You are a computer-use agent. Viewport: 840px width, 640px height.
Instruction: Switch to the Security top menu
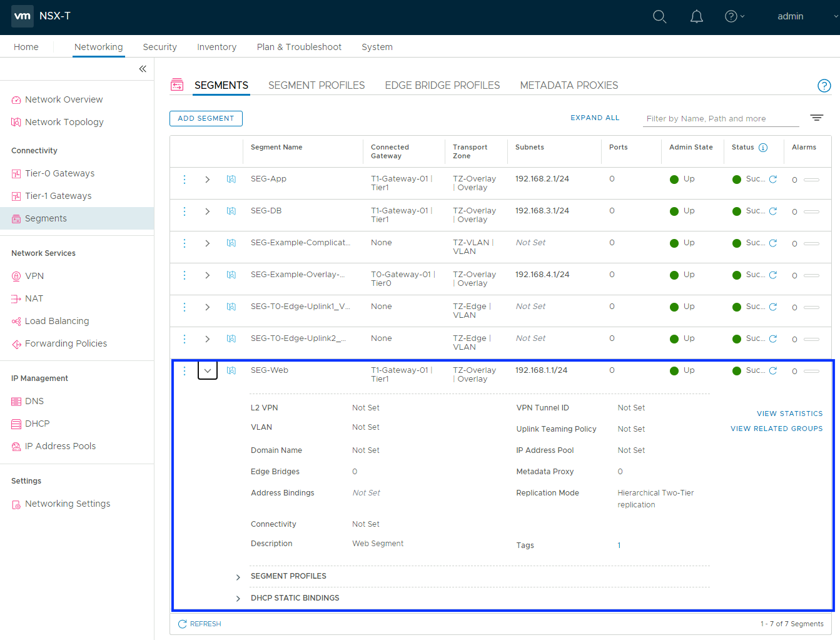click(159, 47)
